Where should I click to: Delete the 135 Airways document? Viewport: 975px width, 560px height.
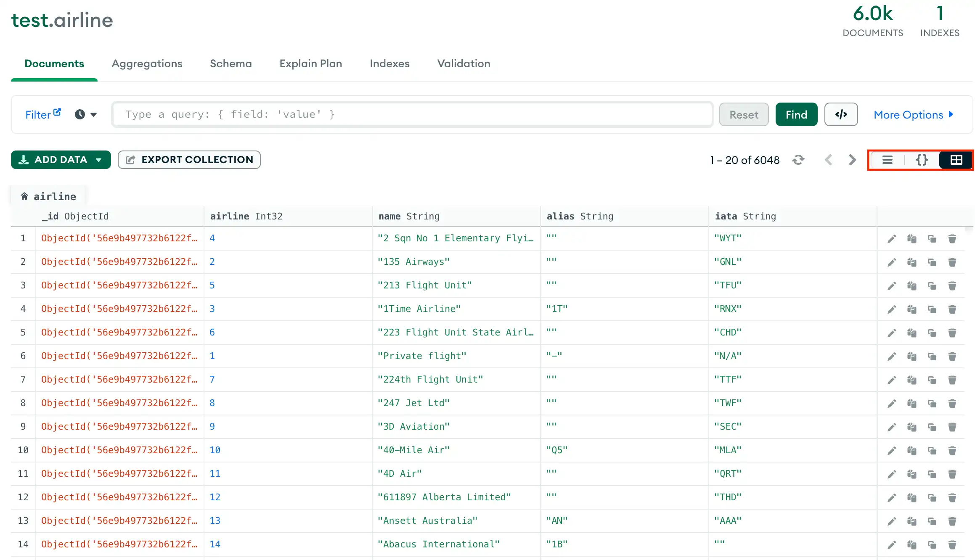[952, 262]
